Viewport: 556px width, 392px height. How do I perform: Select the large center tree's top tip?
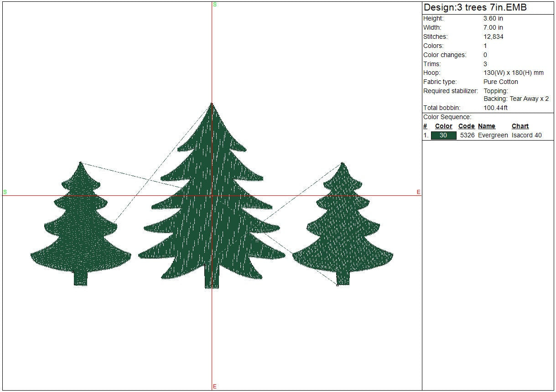[212, 106]
